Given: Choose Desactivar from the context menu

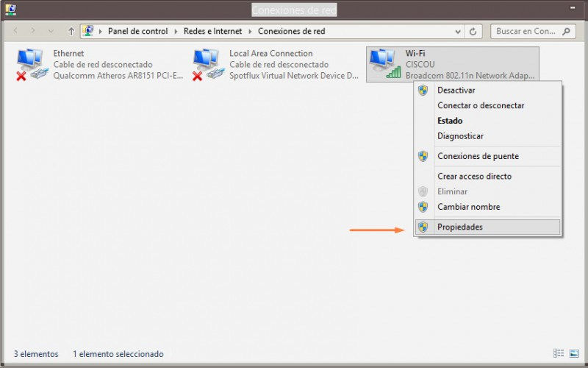Looking at the screenshot, I should tap(488, 90).
